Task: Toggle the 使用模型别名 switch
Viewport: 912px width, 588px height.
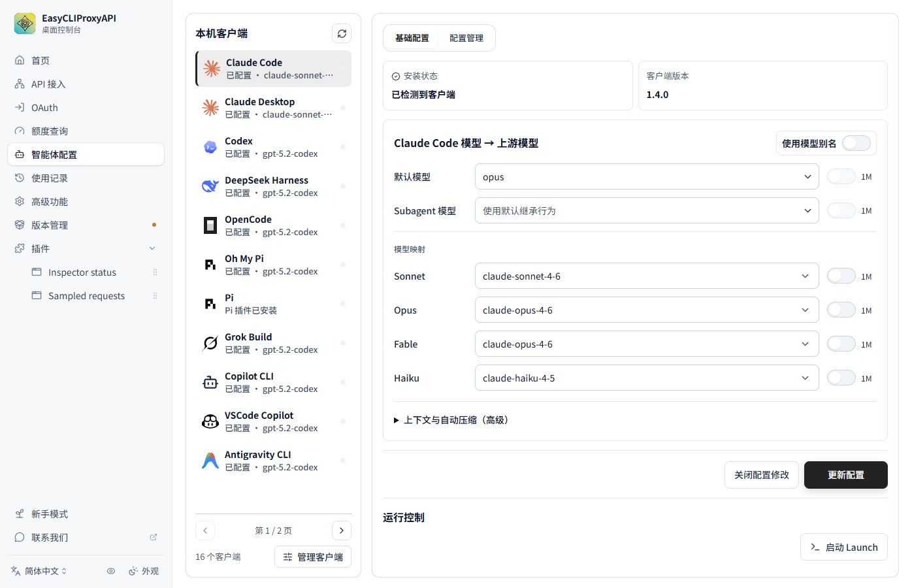Action: [x=856, y=143]
